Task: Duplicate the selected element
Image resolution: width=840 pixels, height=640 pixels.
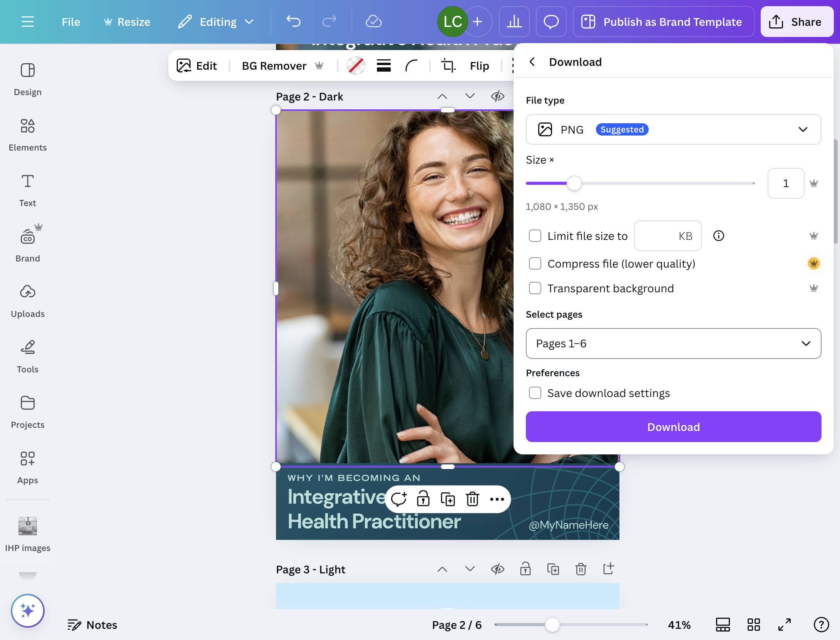Action: click(x=448, y=499)
